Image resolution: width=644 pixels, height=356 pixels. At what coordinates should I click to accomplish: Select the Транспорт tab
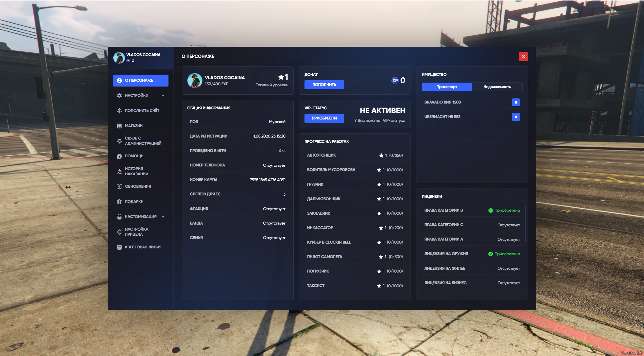(447, 87)
